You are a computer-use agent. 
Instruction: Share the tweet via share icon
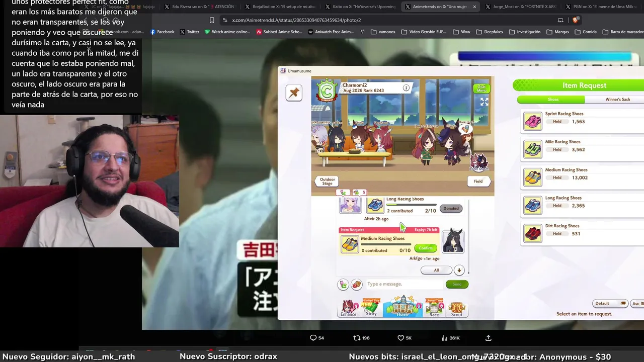click(488, 338)
